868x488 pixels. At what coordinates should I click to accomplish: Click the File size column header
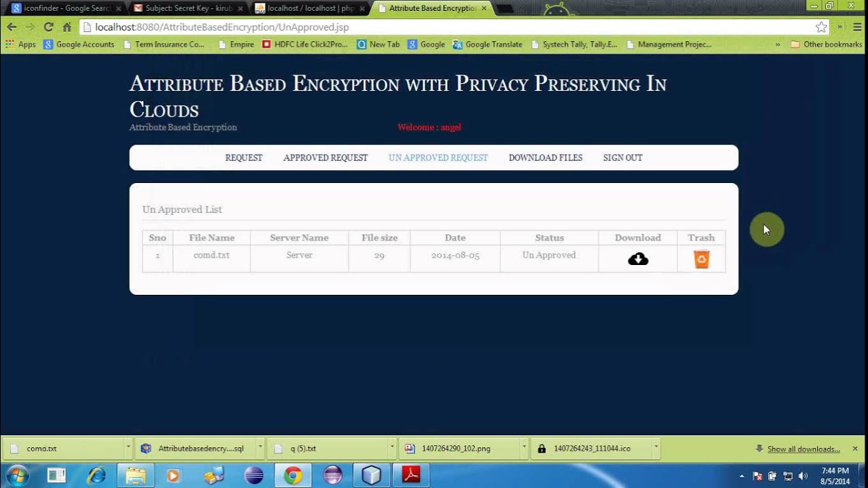(379, 237)
